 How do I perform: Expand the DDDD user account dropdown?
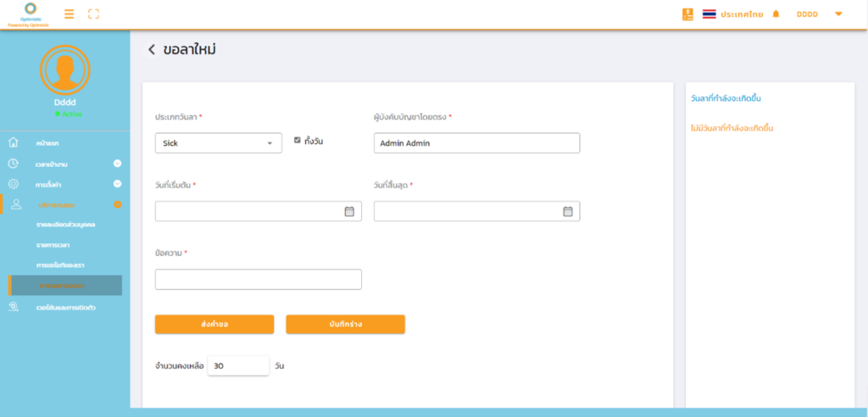(838, 14)
